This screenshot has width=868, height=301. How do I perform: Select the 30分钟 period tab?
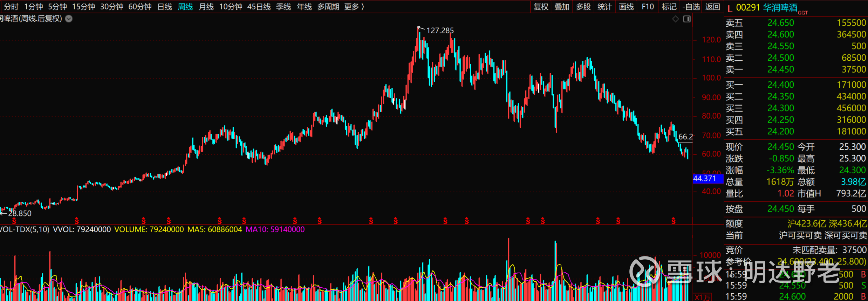pos(112,7)
